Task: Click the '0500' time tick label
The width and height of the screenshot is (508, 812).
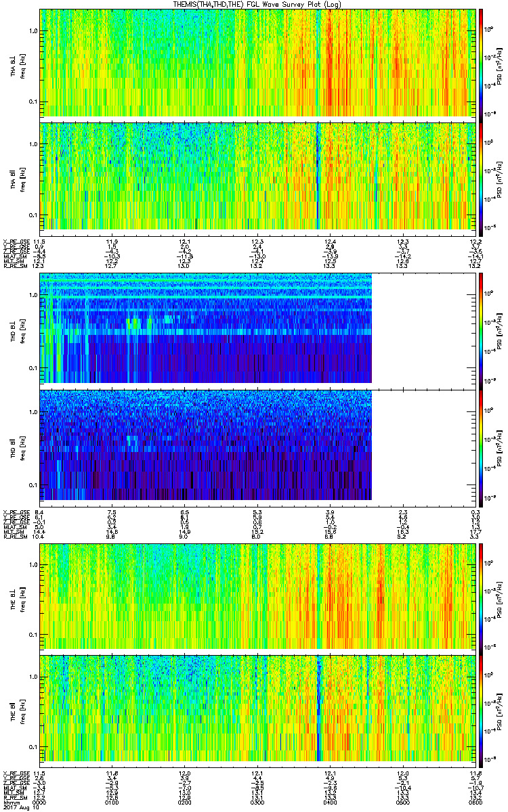Action: click(x=403, y=802)
